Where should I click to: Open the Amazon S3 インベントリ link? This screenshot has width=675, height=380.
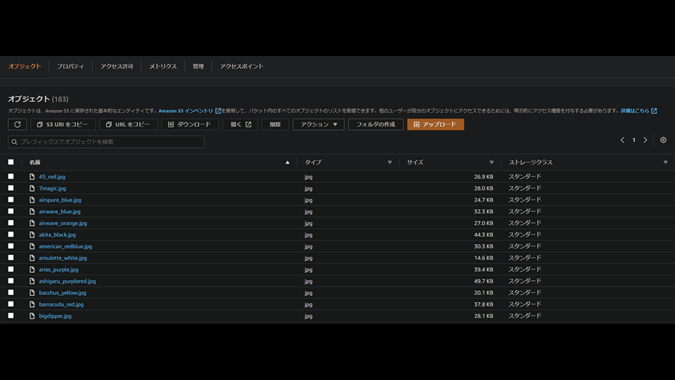click(x=186, y=111)
